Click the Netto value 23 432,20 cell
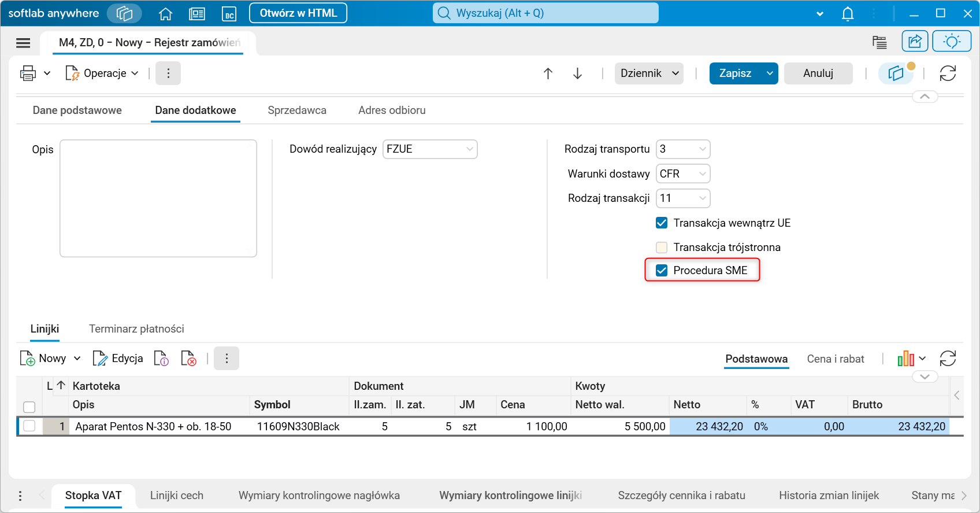980x513 pixels. [708, 427]
